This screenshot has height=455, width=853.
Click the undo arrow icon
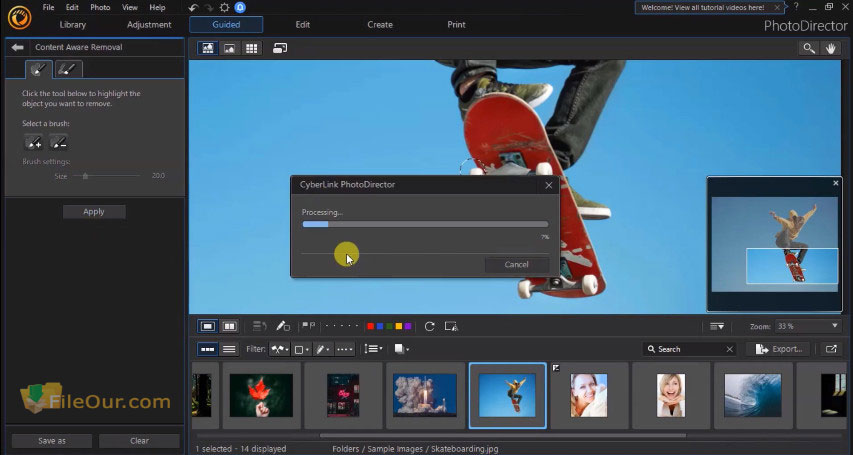click(x=193, y=8)
